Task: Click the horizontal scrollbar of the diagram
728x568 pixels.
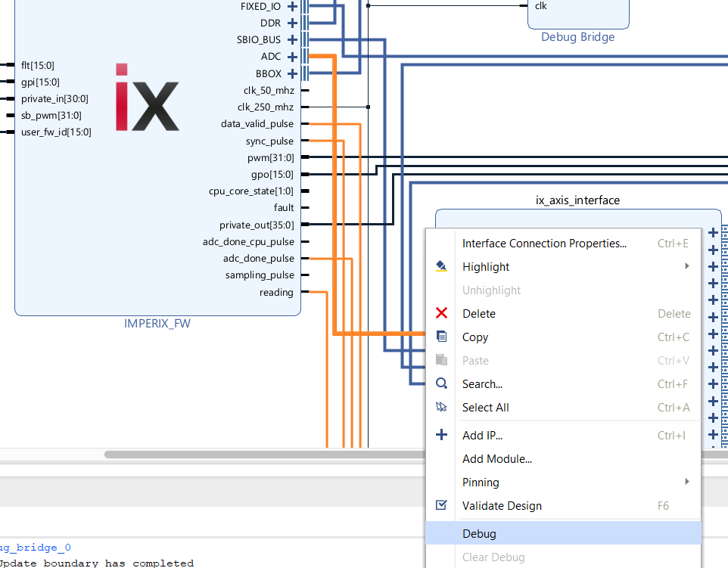Action: point(265,455)
